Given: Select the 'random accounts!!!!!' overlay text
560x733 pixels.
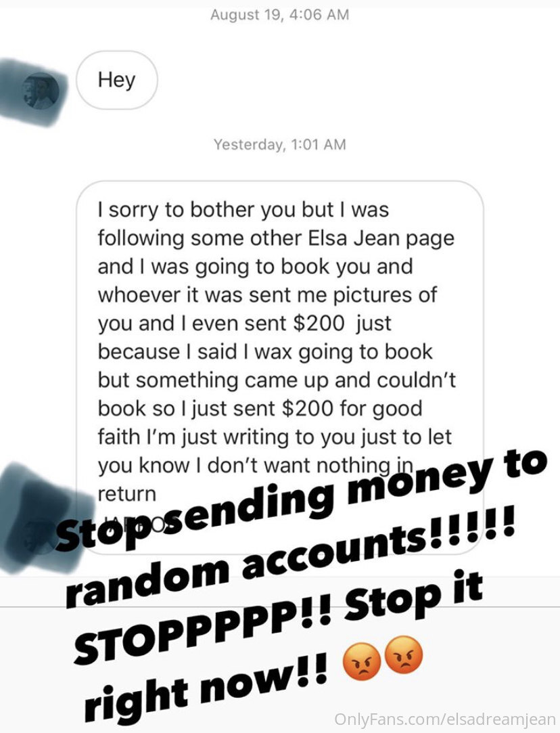Looking at the screenshot, I should (289, 558).
